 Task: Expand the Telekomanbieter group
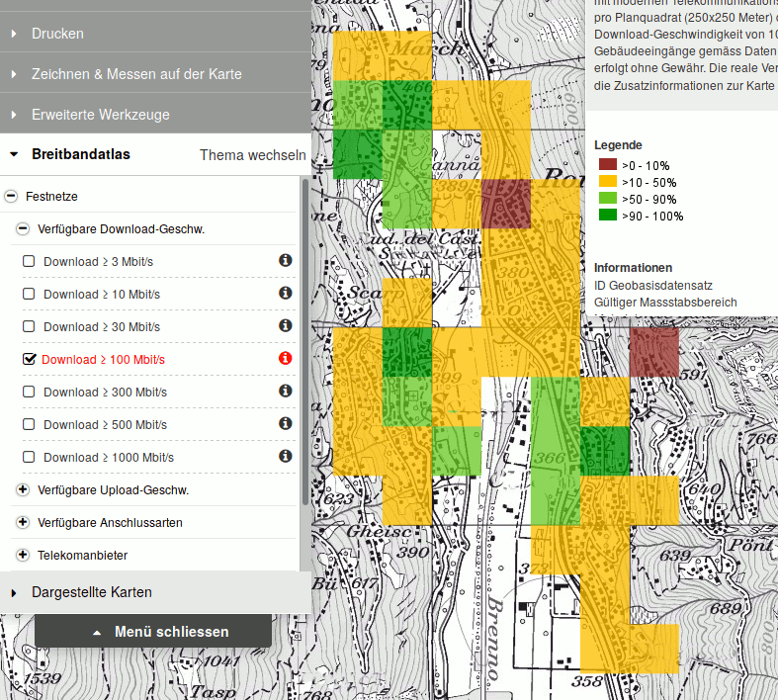pyautogui.click(x=24, y=555)
